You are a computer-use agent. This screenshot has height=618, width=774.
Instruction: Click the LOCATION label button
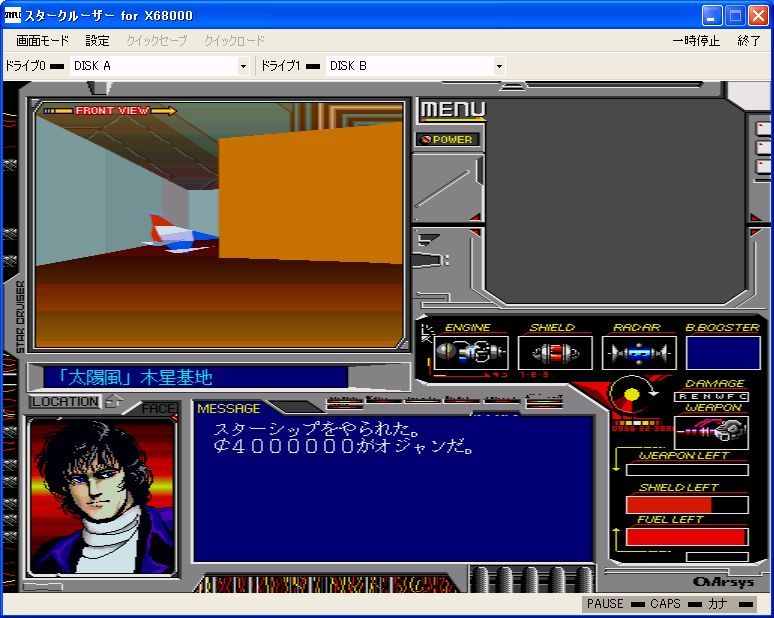pos(65,402)
